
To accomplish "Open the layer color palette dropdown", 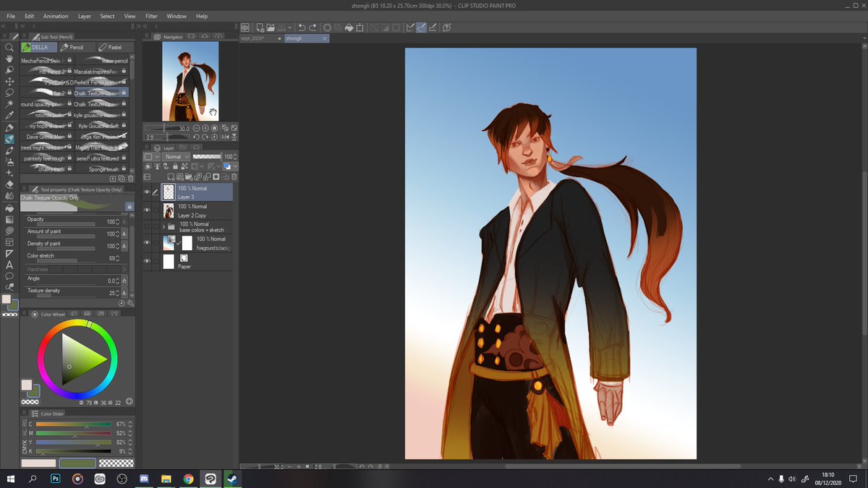I will [x=150, y=156].
